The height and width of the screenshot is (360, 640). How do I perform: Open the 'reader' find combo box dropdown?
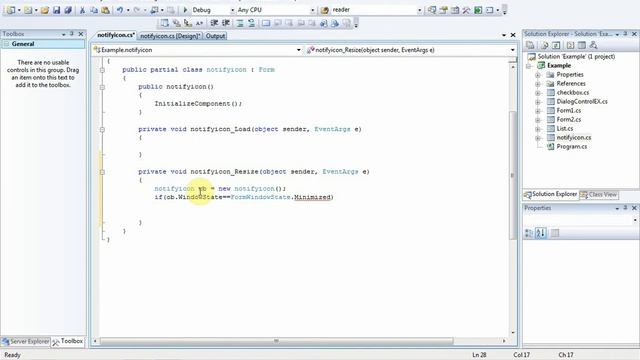click(x=419, y=10)
